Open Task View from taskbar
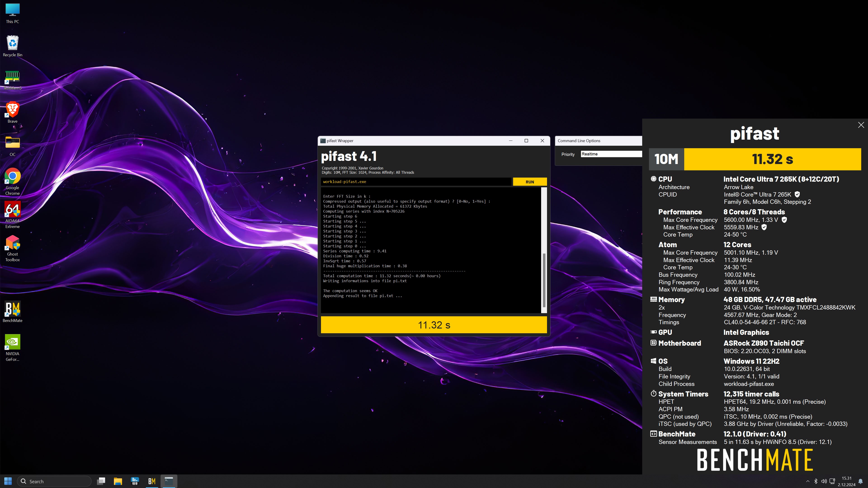The image size is (868, 488). click(101, 481)
